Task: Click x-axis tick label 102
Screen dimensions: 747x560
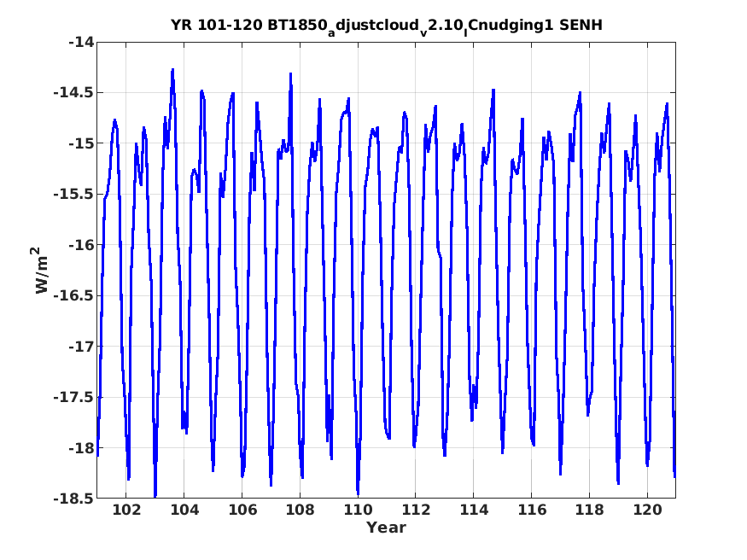Action: [x=126, y=510]
